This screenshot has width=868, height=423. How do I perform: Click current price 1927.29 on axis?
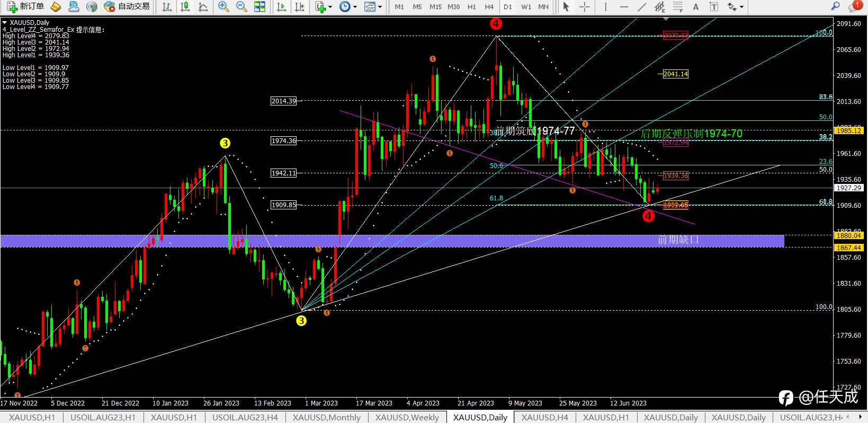coord(849,188)
